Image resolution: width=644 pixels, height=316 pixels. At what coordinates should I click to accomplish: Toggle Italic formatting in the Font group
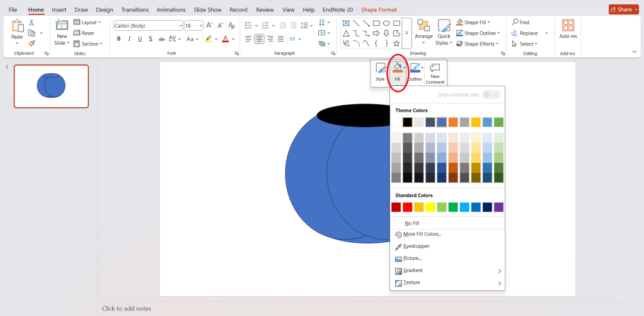[130, 39]
